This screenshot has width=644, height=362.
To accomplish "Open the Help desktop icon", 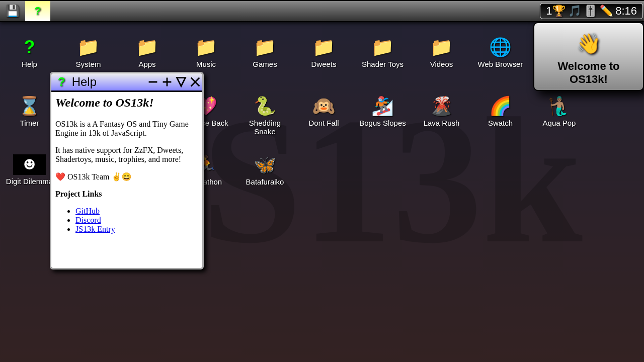I will tap(29, 52).
